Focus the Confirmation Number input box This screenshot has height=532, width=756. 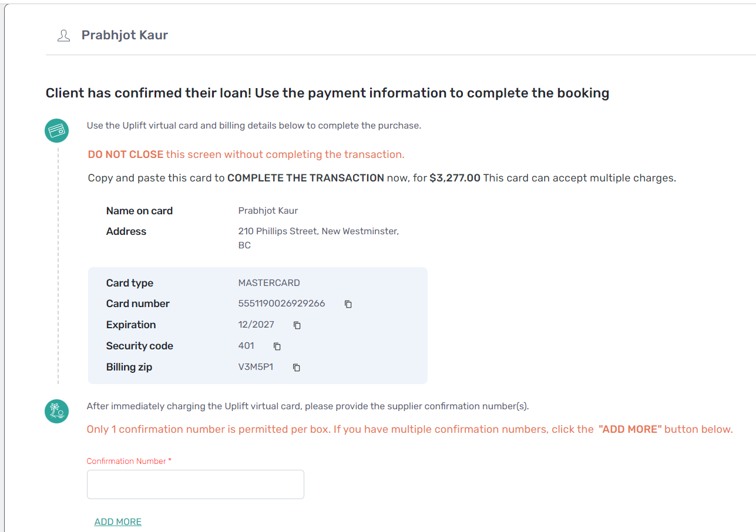point(195,484)
